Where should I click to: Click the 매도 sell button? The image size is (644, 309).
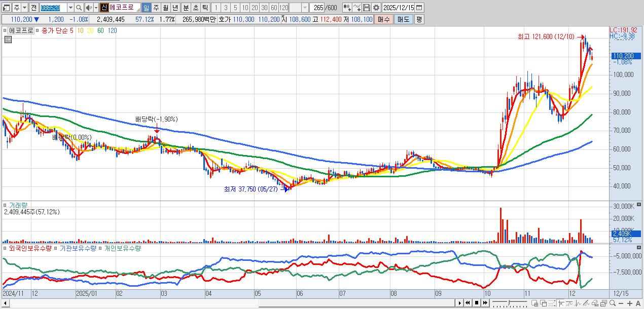(x=403, y=19)
